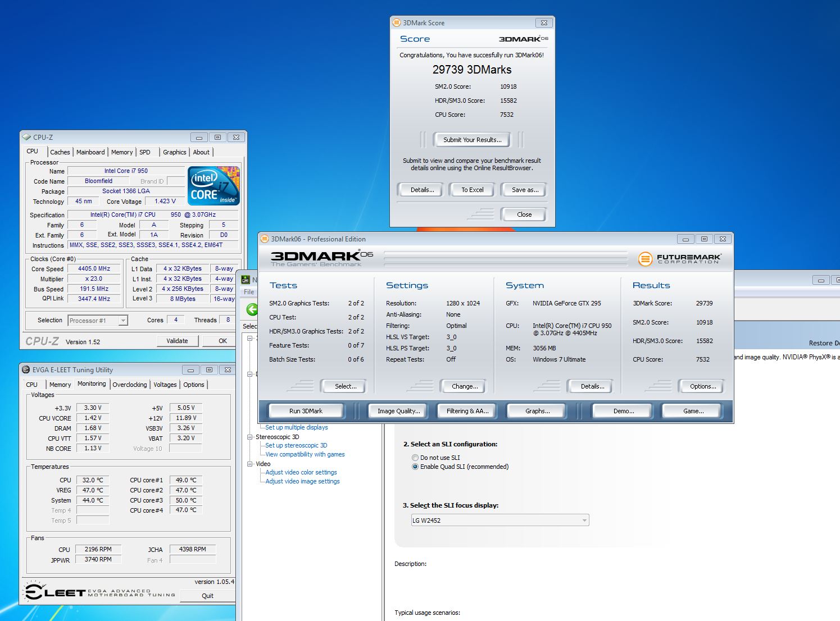Image resolution: width=840 pixels, height=621 pixels.
Task: Click Submit Your Results button
Action: [472, 140]
